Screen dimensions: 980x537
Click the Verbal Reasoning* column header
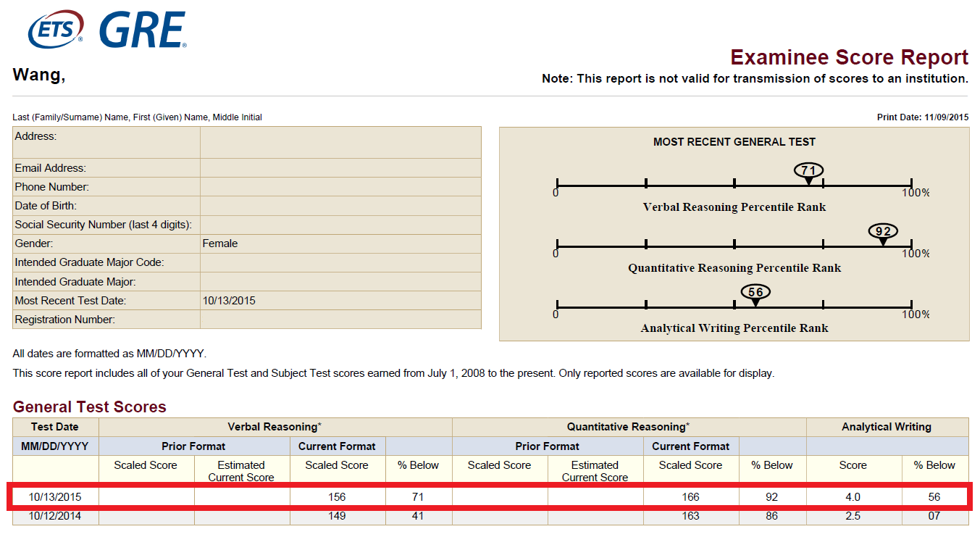click(275, 427)
